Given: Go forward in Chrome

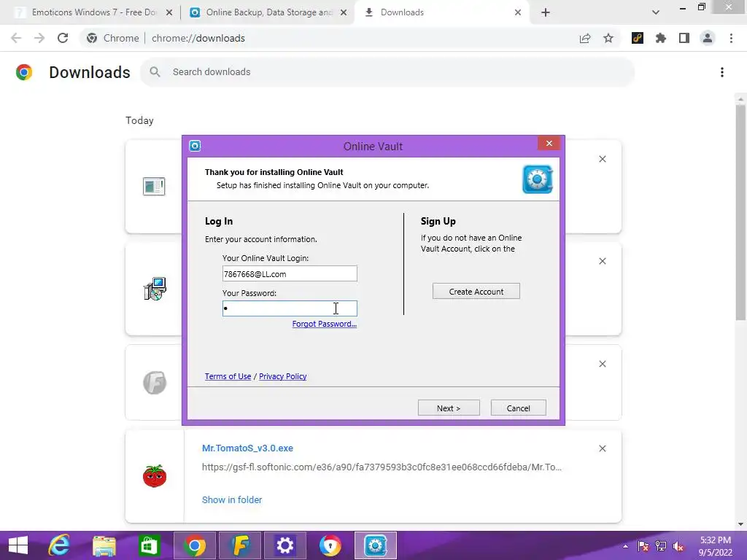Looking at the screenshot, I should pyautogui.click(x=39, y=38).
